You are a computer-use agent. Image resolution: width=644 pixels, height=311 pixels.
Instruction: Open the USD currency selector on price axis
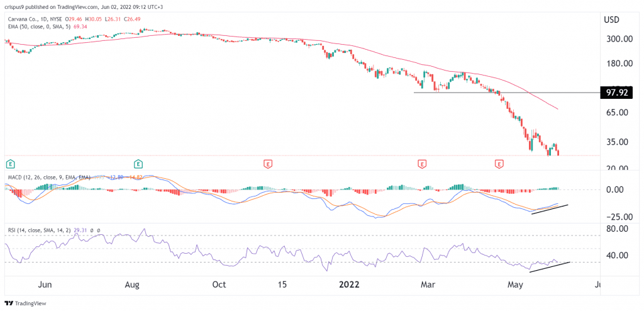point(612,20)
